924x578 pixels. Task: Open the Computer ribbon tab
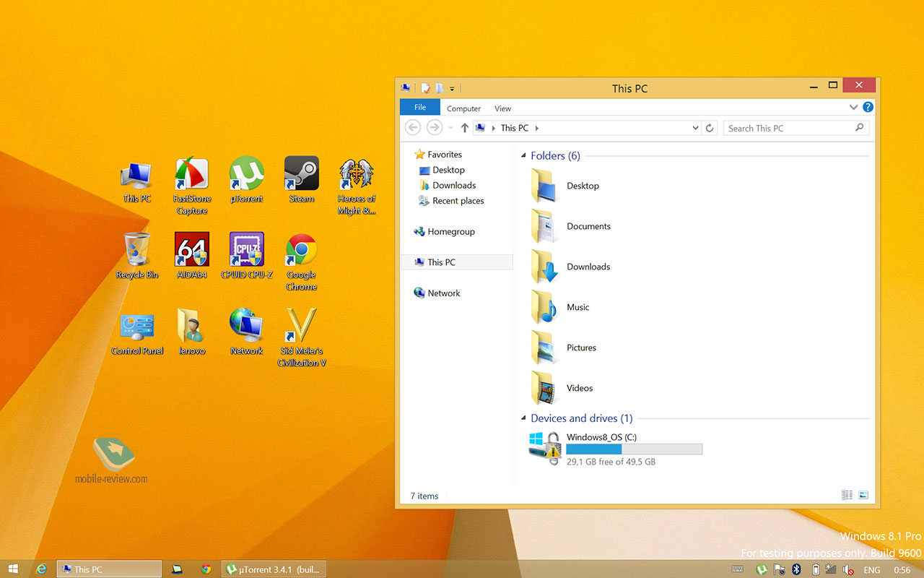(463, 108)
